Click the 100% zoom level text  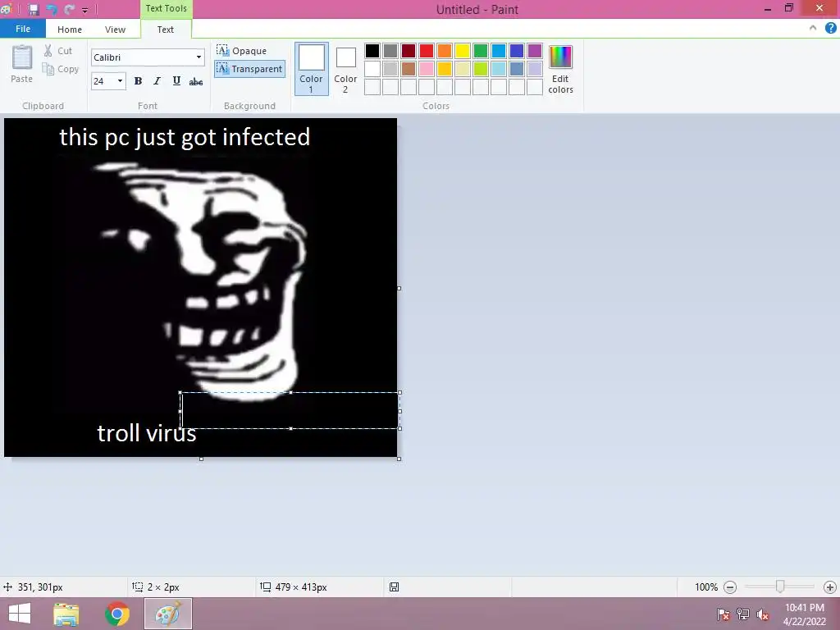pyautogui.click(x=706, y=587)
